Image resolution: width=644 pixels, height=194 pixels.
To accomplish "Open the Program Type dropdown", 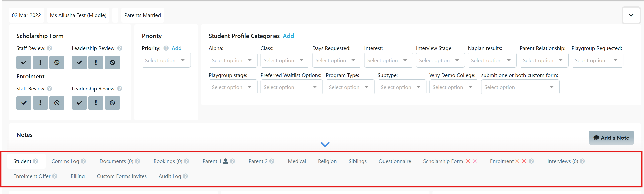I will 350,87.
